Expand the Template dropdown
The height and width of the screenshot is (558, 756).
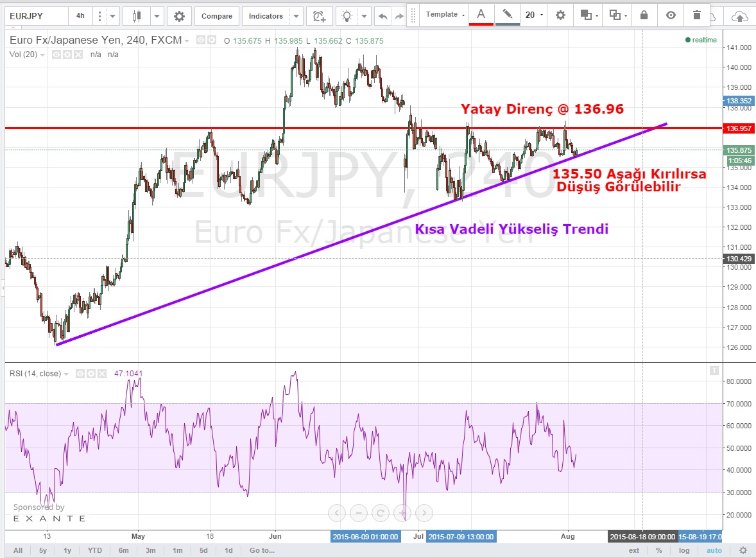[445, 15]
